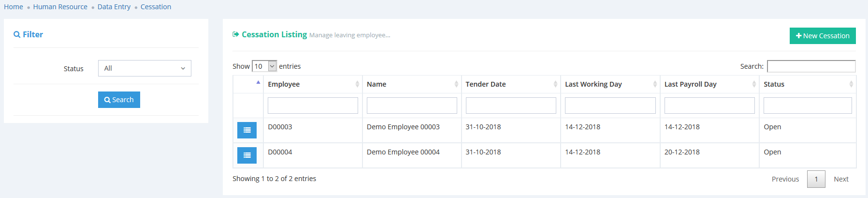Navigate to Data Entry breadcrumb

(x=114, y=7)
